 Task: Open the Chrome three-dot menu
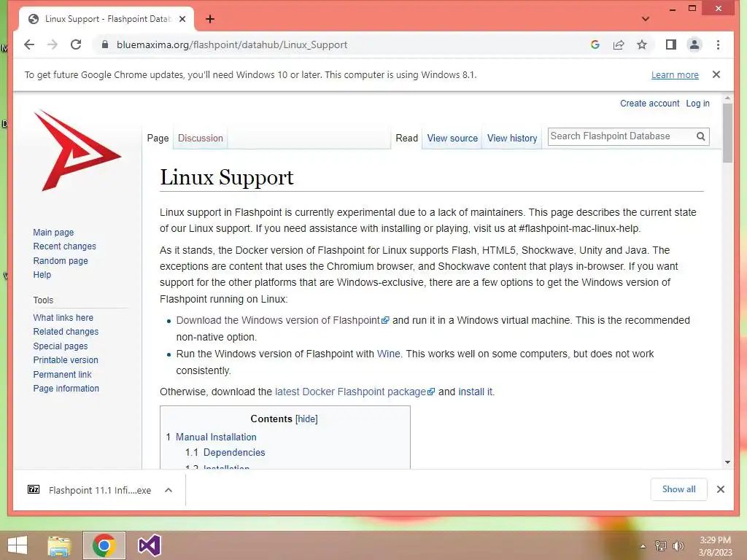click(718, 44)
